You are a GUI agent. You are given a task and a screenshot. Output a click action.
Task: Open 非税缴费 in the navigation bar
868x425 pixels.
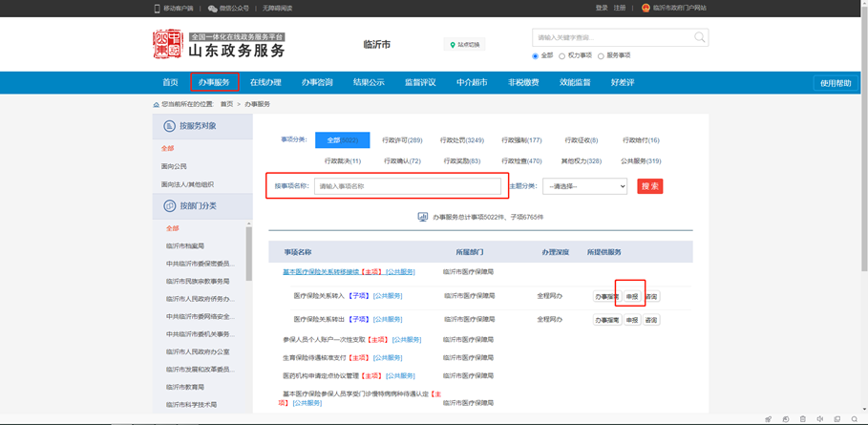click(x=523, y=82)
